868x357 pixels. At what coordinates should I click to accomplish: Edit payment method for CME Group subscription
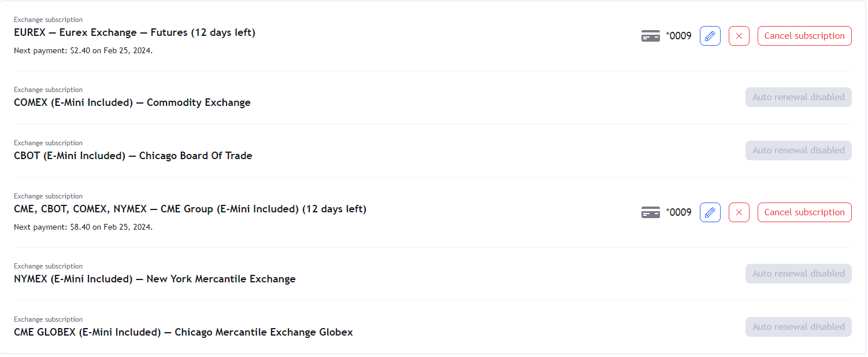pyautogui.click(x=710, y=212)
